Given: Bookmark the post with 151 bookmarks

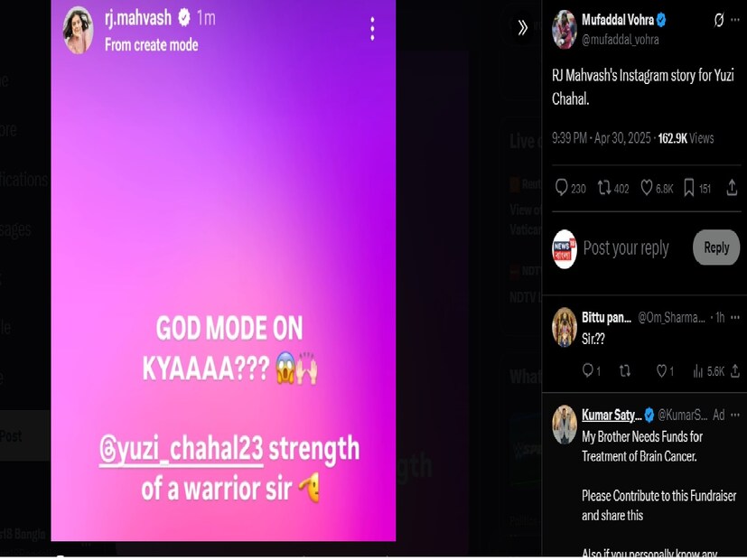Looking at the screenshot, I should click(x=697, y=188).
